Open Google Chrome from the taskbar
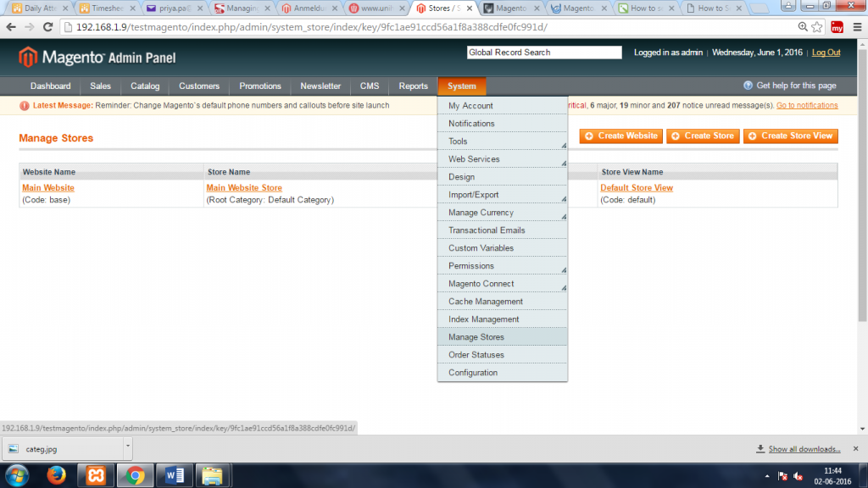 click(x=134, y=475)
